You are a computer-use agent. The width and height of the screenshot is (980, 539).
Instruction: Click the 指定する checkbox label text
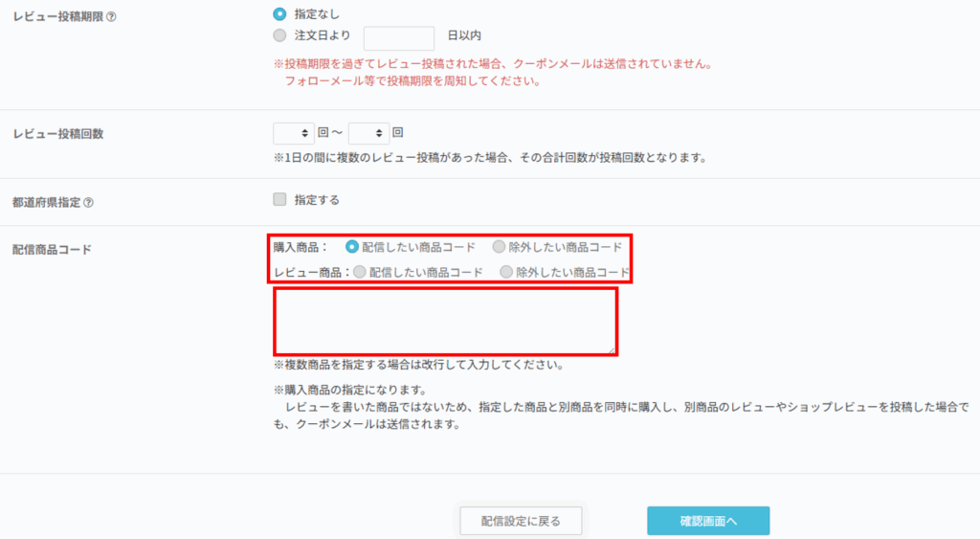pyautogui.click(x=317, y=200)
